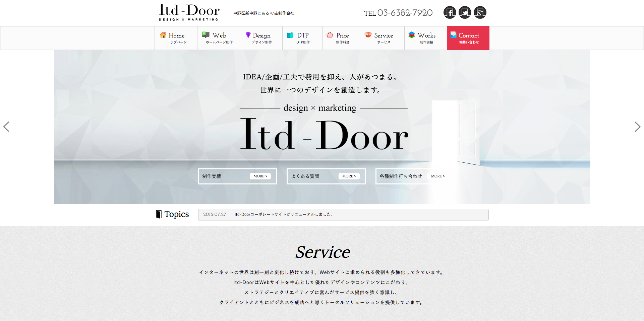Click the shopping basket Price icon
Screen dimensions: 644x321
[x=330, y=35]
